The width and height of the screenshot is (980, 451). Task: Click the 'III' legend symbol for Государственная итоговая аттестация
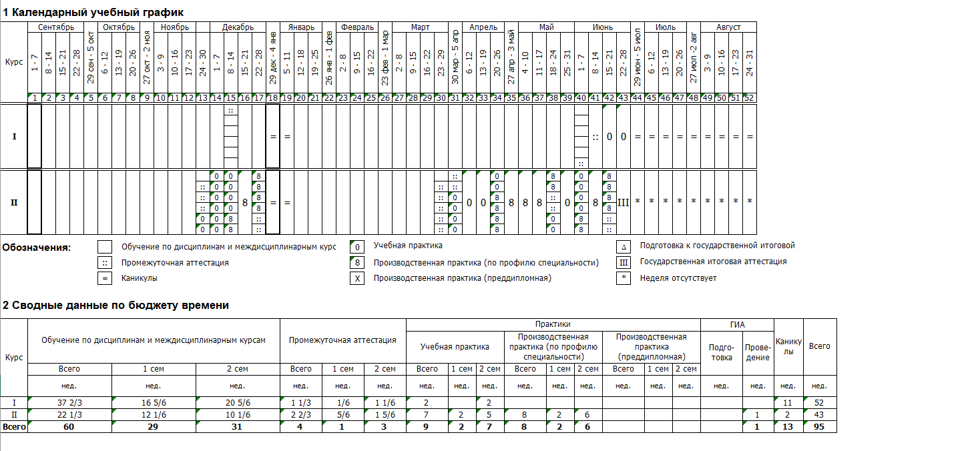coord(623,263)
